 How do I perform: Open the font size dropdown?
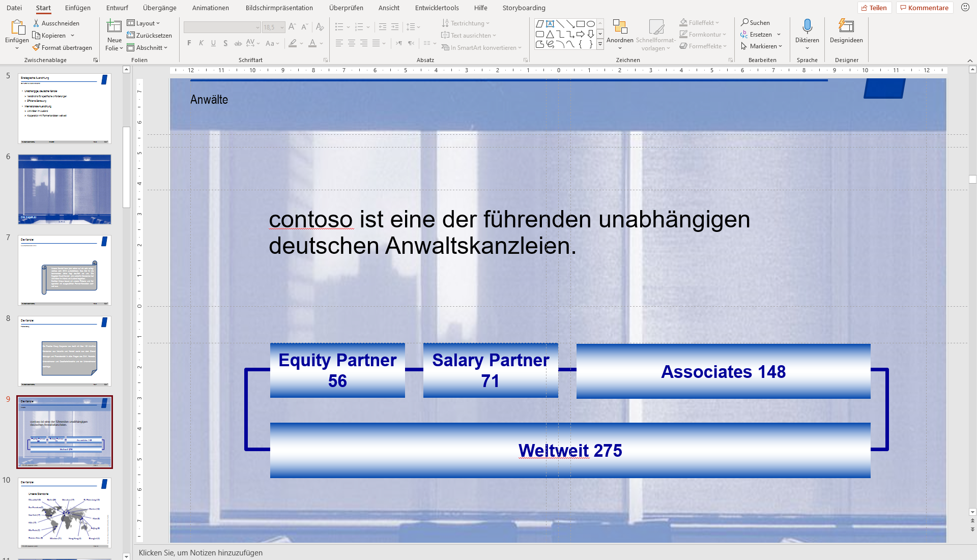click(x=282, y=27)
